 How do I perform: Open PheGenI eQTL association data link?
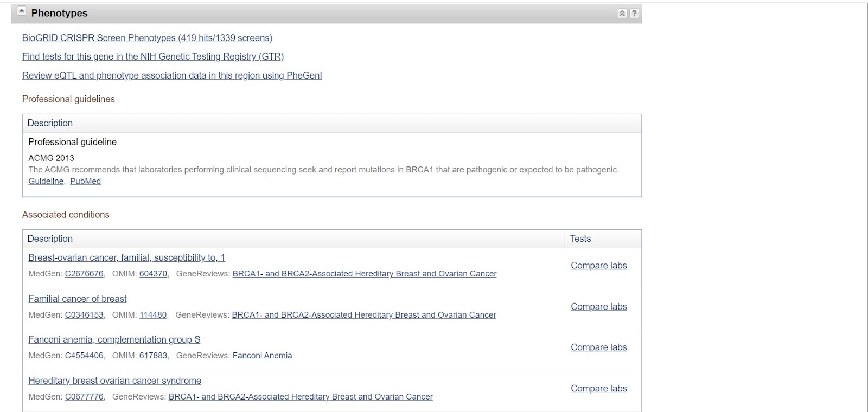click(x=172, y=75)
